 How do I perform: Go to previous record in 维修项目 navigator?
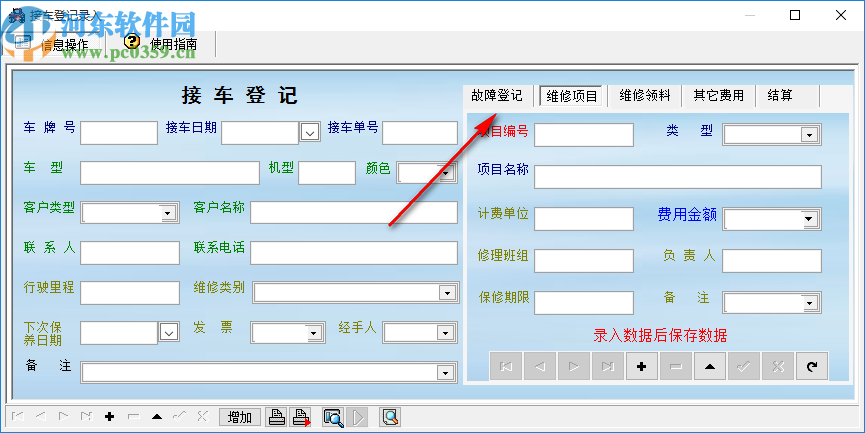tap(540, 366)
